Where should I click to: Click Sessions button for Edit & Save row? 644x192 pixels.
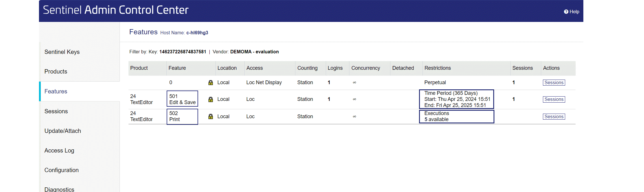[x=554, y=99]
